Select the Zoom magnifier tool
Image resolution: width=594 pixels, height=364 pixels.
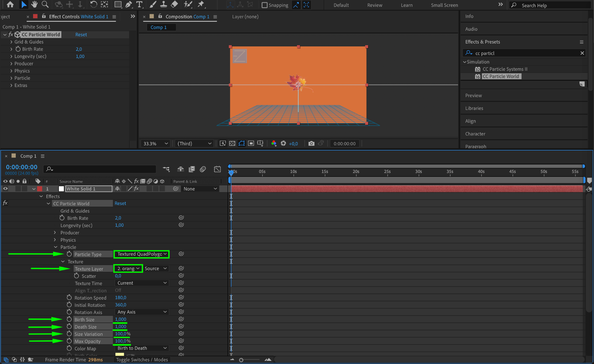click(45, 4)
